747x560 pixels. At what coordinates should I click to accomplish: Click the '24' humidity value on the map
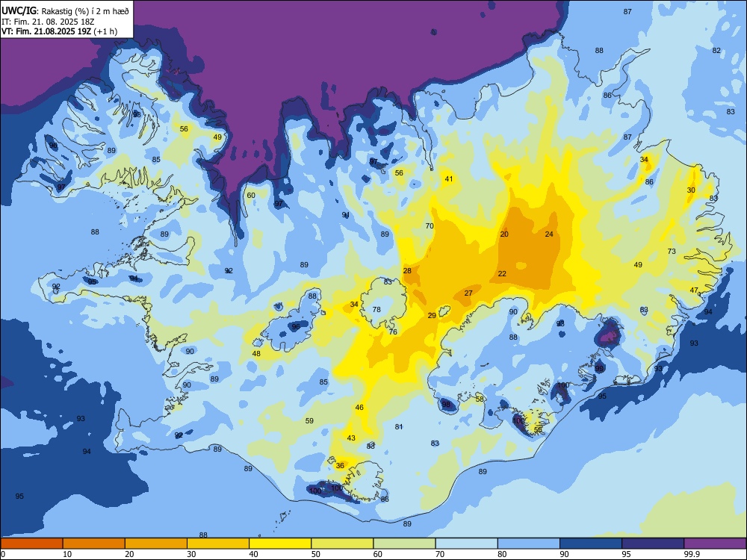click(x=549, y=234)
